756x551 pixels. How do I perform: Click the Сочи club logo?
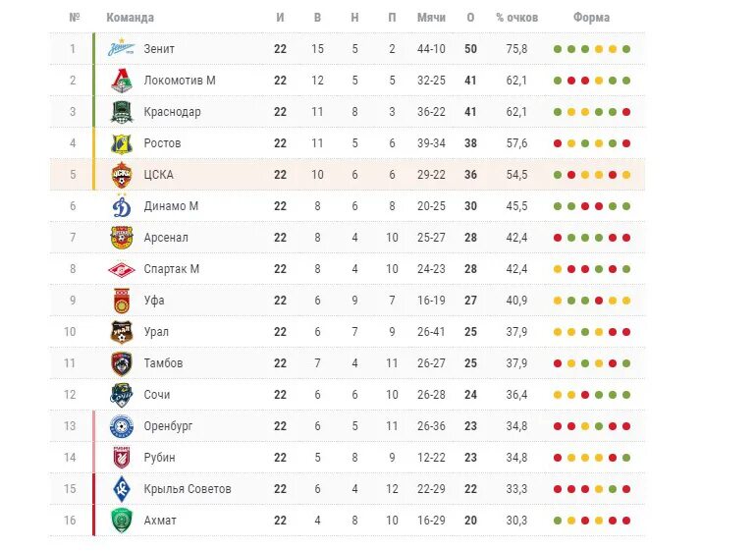122,395
